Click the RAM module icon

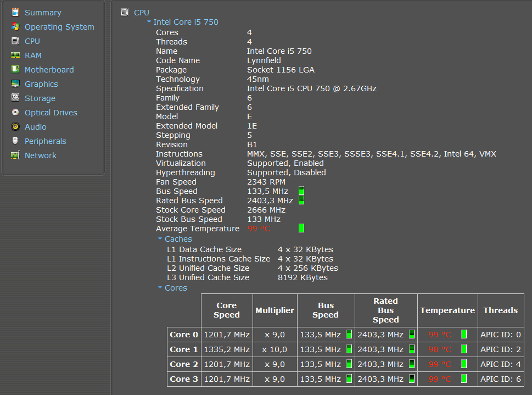click(15, 55)
